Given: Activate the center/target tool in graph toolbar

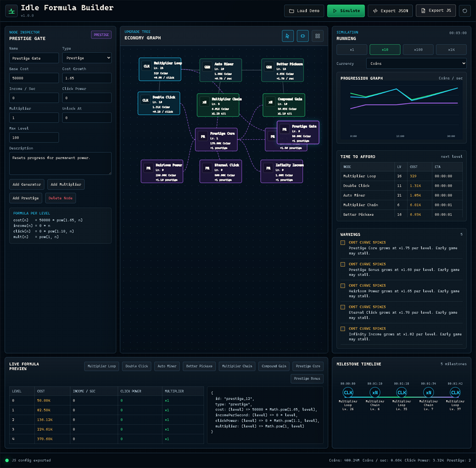Looking at the screenshot, I should coord(303,36).
